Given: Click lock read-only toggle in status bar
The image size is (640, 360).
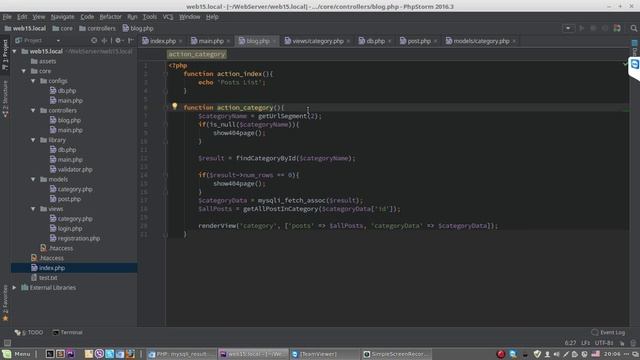Looking at the screenshot, I should [x=622, y=343].
